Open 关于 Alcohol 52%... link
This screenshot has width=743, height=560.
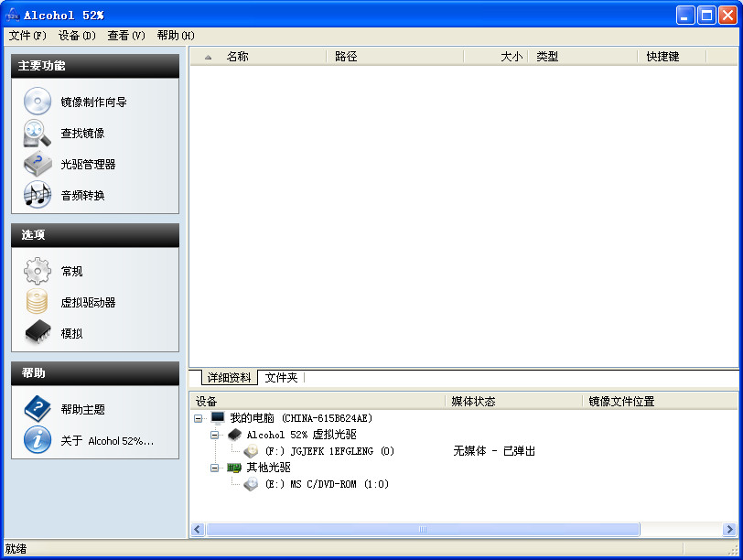(107, 441)
